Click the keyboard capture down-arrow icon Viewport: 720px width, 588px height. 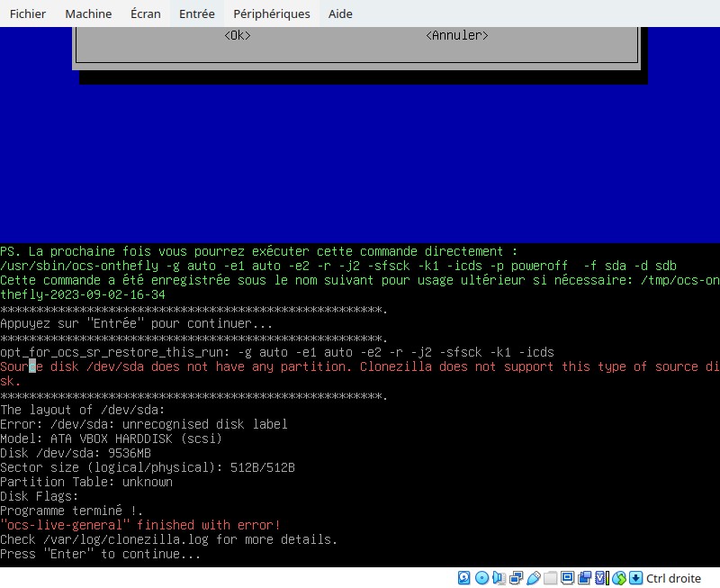635,578
